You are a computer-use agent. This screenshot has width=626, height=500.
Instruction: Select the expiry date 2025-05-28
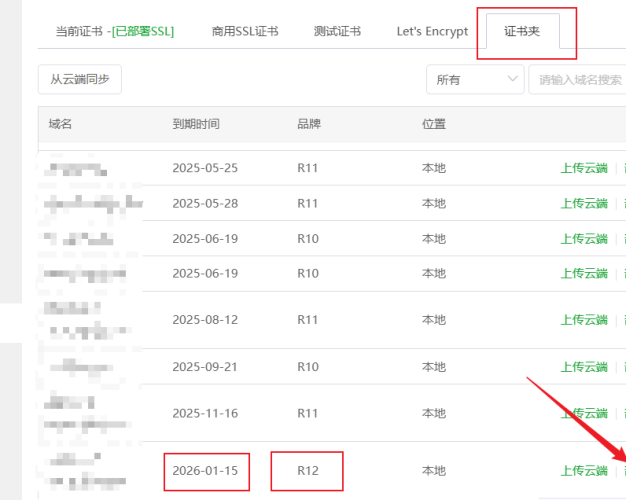coord(205,204)
